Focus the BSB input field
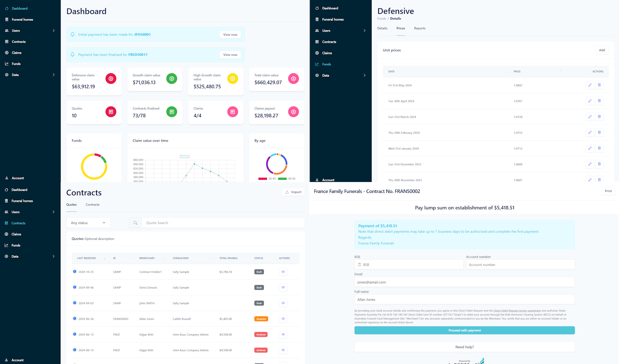 tap(409, 265)
